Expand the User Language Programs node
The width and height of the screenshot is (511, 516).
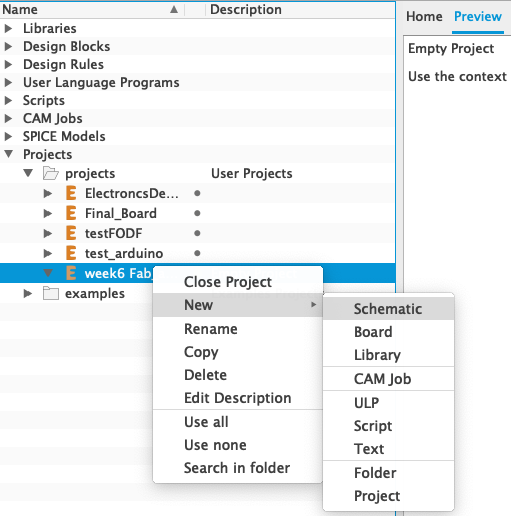9,82
